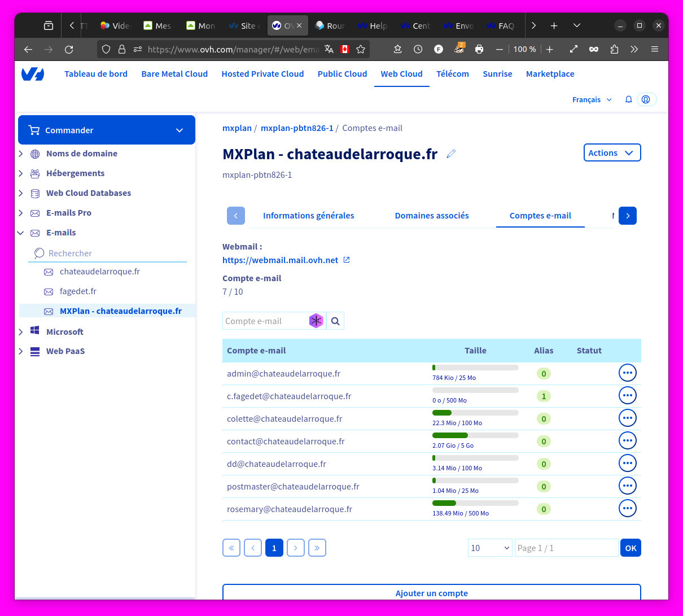This screenshot has width=683, height=616.
Task: Expand the Microsoft section
Action: click(21, 331)
